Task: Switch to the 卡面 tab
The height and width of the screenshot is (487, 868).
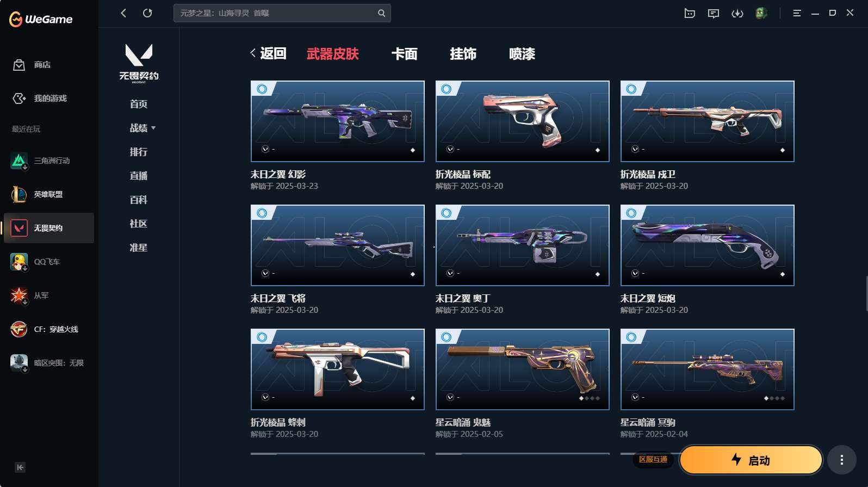Action: coord(404,54)
